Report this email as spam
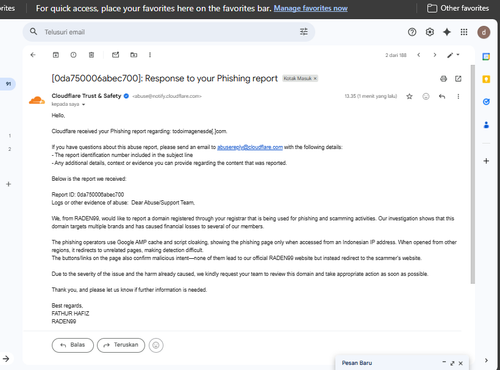Image resolution: width=500 pixels, height=370 pixels. [73, 55]
